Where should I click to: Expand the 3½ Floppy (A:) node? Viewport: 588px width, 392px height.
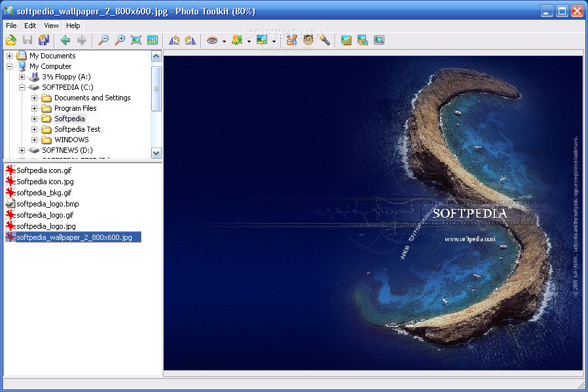coord(22,77)
